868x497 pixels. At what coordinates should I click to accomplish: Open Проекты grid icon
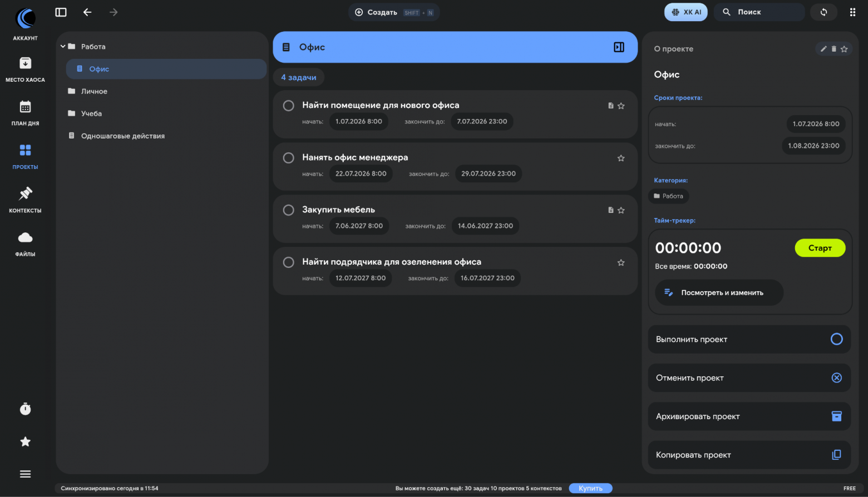(x=25, y=150)
